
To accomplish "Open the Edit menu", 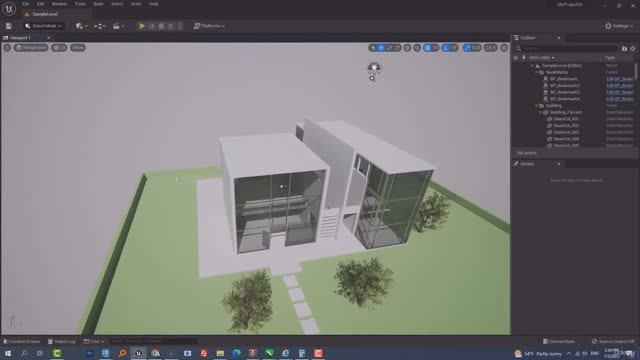I will click(x=40, y=4).
